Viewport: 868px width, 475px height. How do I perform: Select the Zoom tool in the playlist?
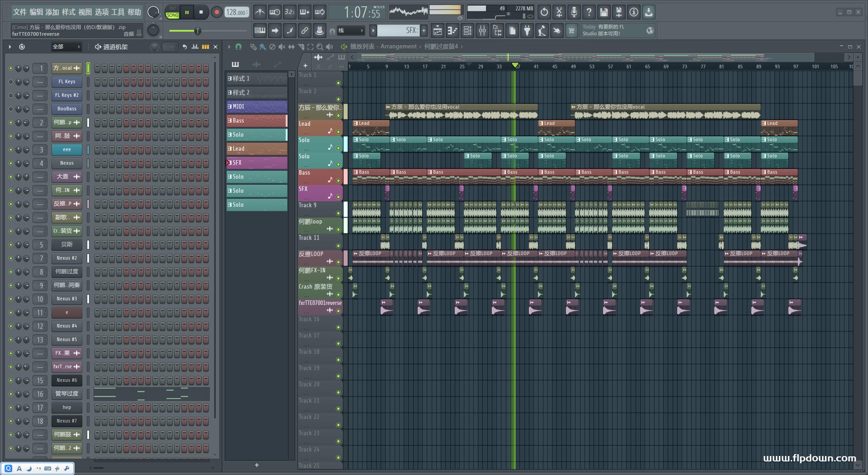click(x=320, y=47)
